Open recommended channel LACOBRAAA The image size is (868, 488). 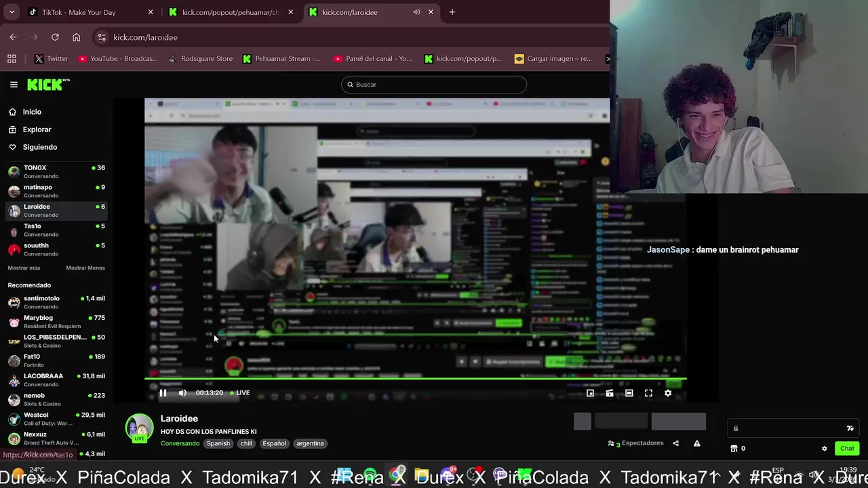tap(56, 380)
